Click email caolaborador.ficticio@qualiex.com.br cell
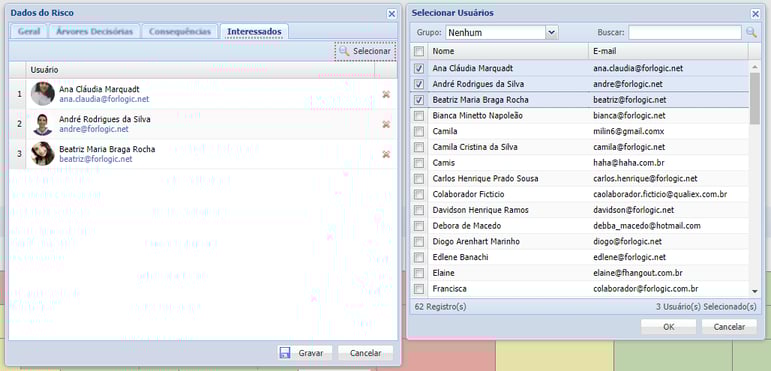Screen dimensions: 771x371 tap(660, 195)
